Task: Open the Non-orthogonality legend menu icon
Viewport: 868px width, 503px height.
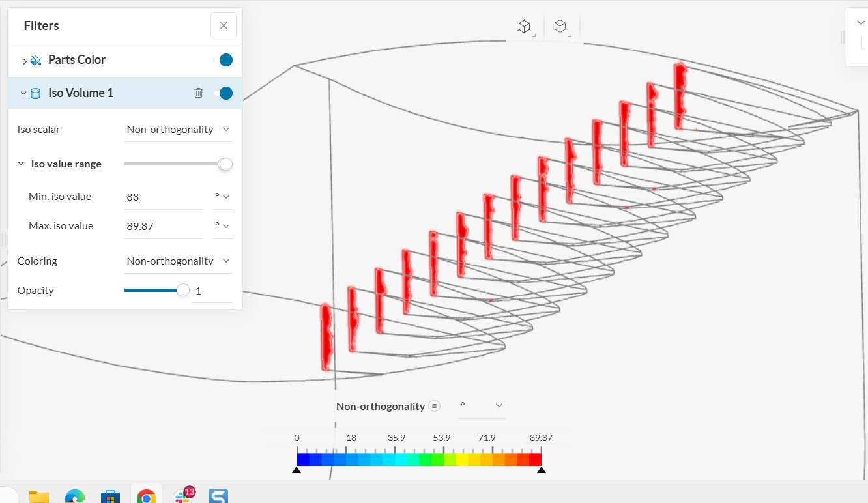Action: 435,406
